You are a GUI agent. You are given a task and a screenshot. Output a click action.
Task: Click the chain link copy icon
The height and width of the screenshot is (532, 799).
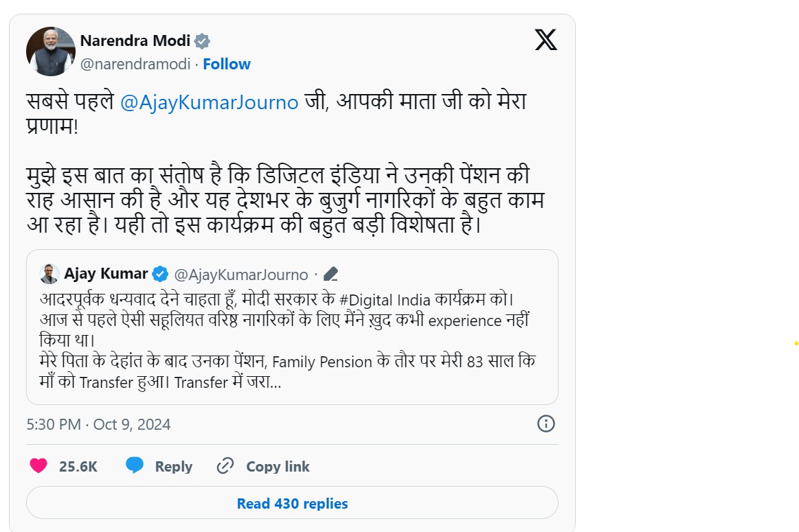225,466
